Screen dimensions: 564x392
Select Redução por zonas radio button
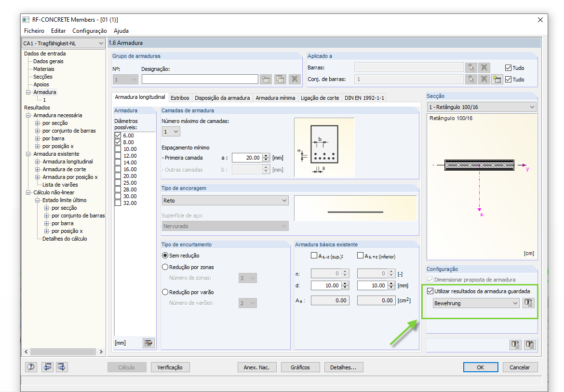165,267
